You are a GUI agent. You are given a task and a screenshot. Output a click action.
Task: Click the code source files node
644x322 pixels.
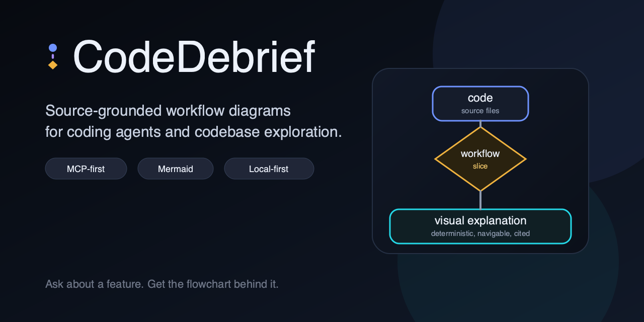(480, 104)
